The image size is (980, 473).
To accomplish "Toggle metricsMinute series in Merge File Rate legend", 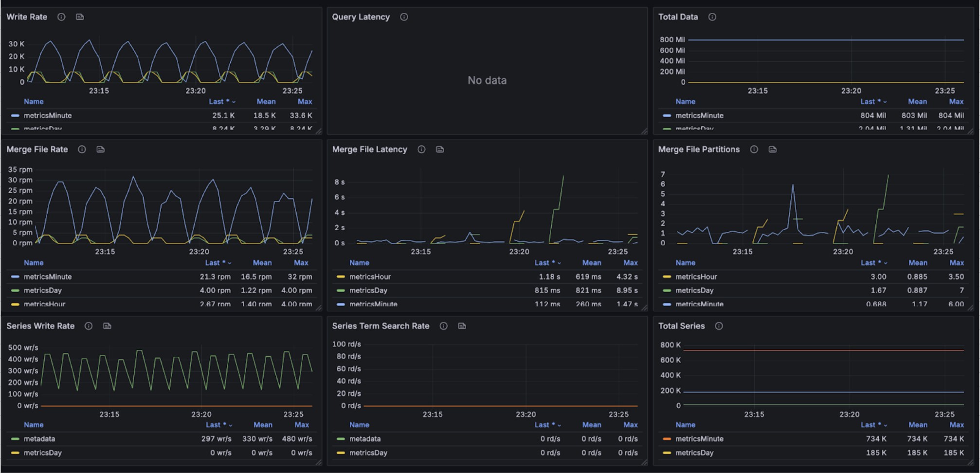I will coord(48,276).
